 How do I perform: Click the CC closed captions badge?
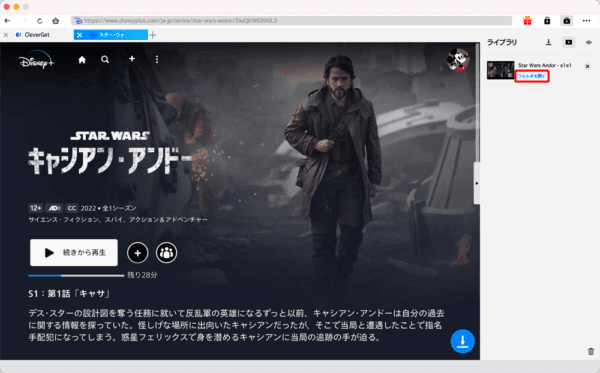coord(72,208)
